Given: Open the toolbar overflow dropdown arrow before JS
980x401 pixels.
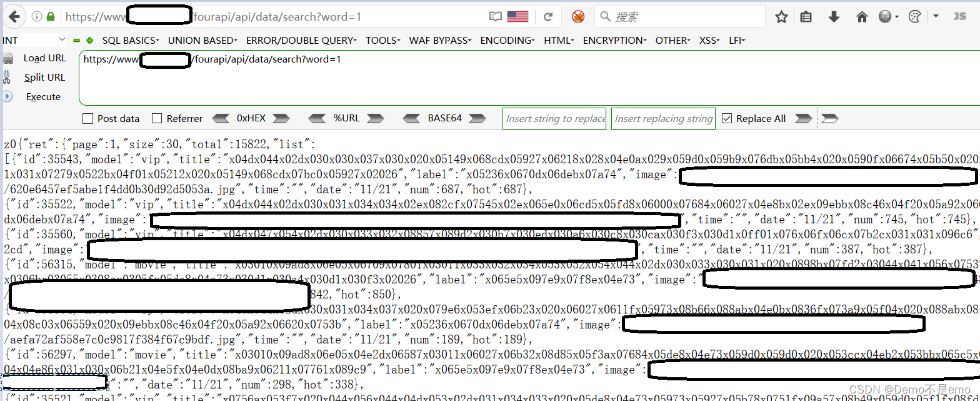Looking at the screenshot, I should point(936,17).
